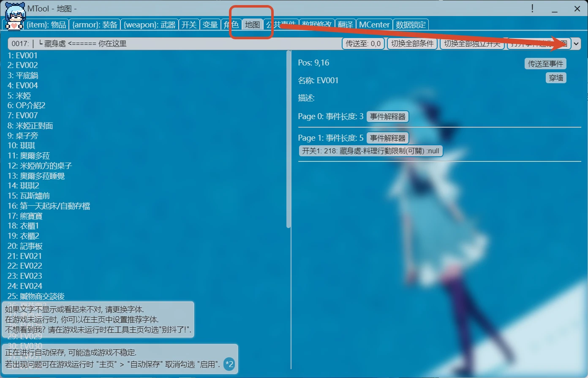588x378 pixels.
Task: Select event 10: 琪琪
Action: click(21, 146)
